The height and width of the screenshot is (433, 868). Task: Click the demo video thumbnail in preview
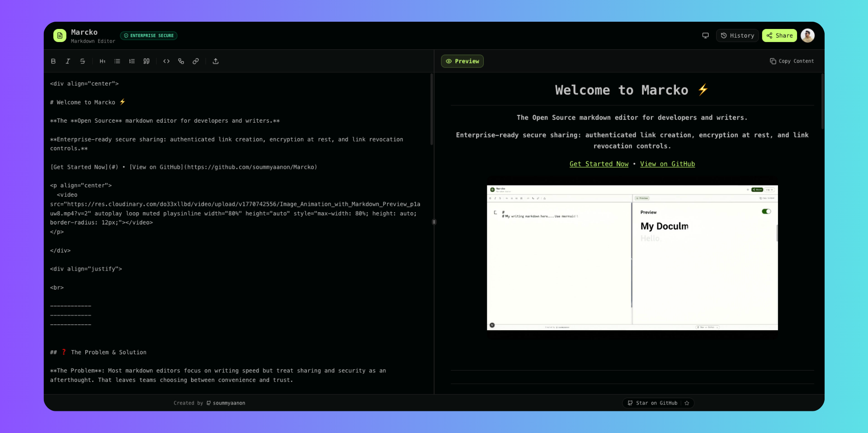tap(632, 257)
